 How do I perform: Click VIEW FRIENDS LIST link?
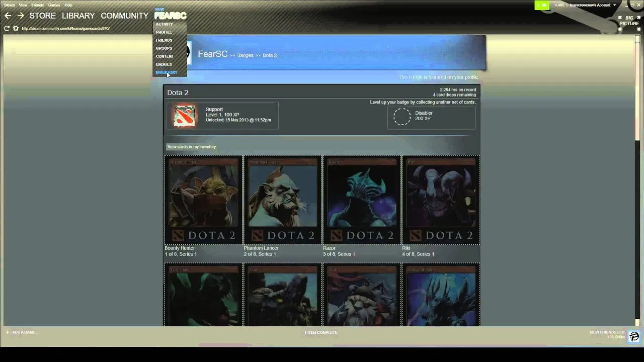[607, 332]
